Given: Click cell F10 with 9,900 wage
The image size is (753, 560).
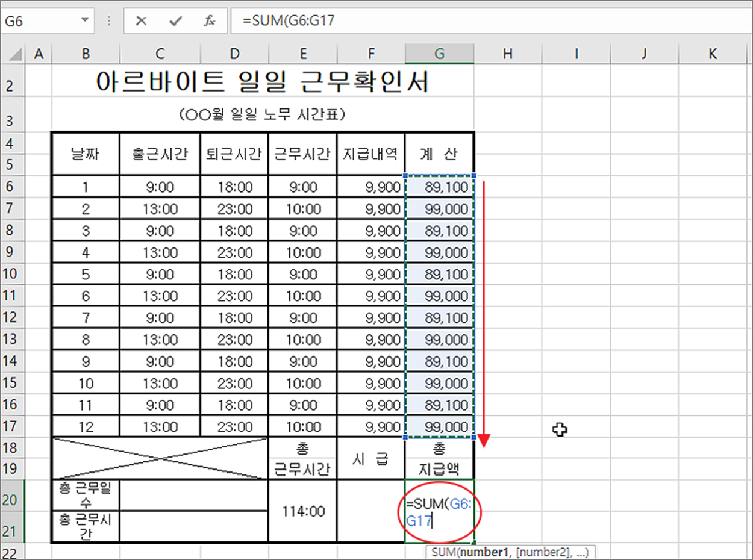Looking at the screenshot, I should click(371, 274).
